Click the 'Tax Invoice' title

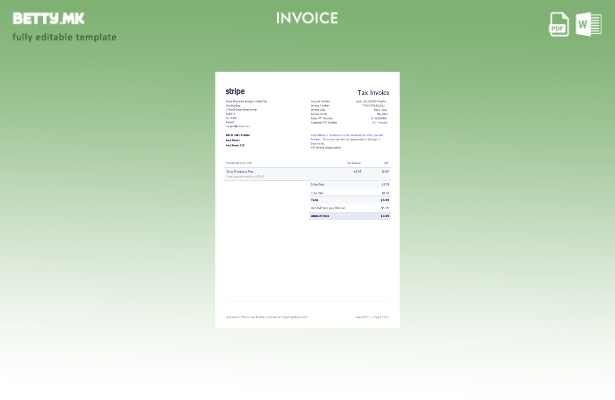[372, 92]
